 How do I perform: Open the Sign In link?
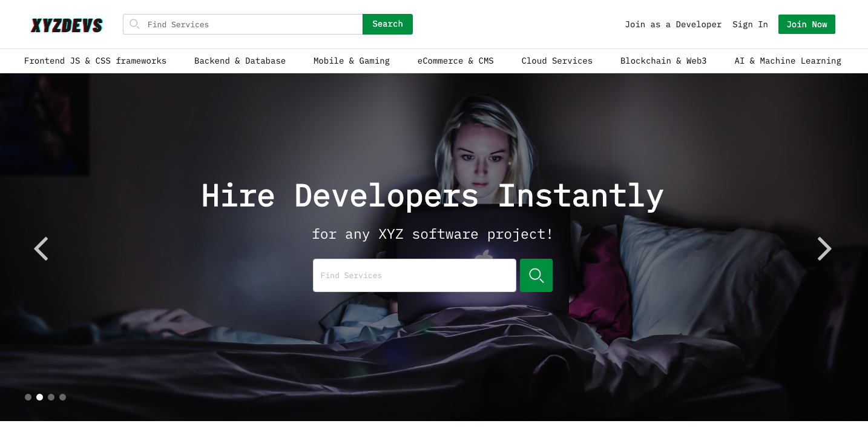[750, 24]
